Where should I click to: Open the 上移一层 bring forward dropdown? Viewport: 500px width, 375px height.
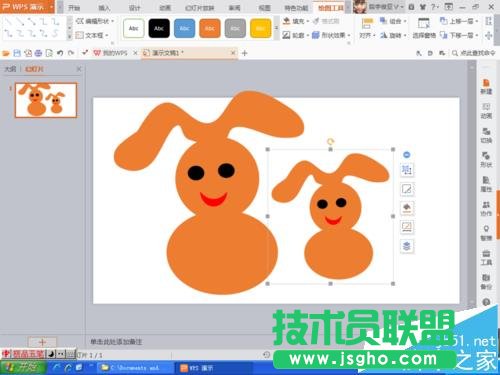[459, 21]
